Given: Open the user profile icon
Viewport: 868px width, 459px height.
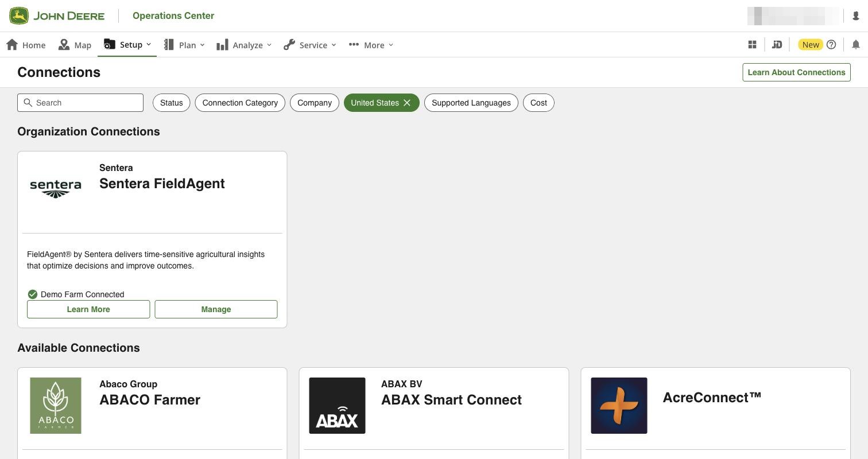Looking at the screenshot, I should coord(855,16).
